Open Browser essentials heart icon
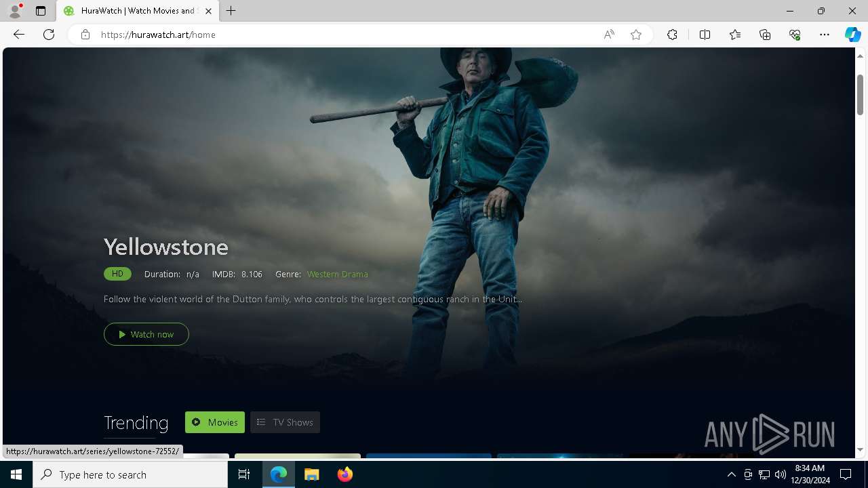This screenshot has width=868, height=488. point(795,35)
